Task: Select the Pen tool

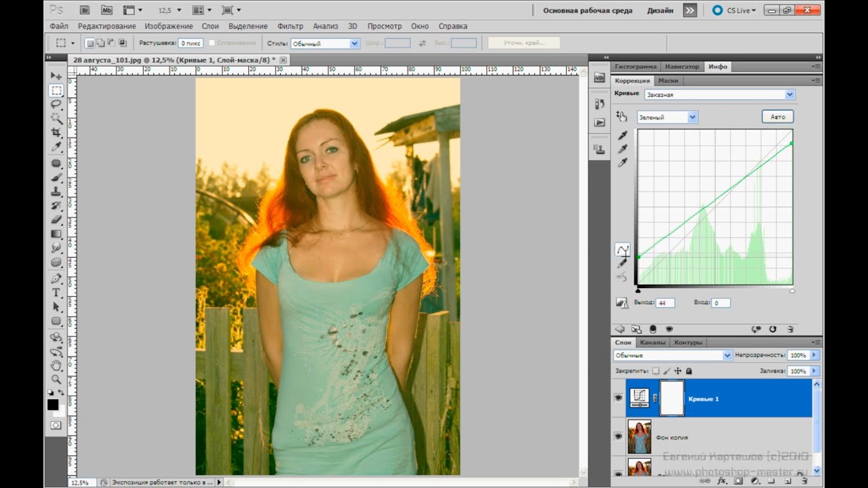Action: click(x=56, y=279)
